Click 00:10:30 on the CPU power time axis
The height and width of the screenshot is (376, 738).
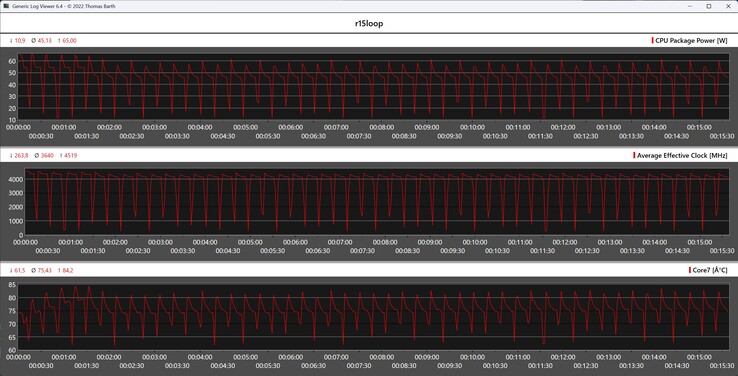coord(496,136)
